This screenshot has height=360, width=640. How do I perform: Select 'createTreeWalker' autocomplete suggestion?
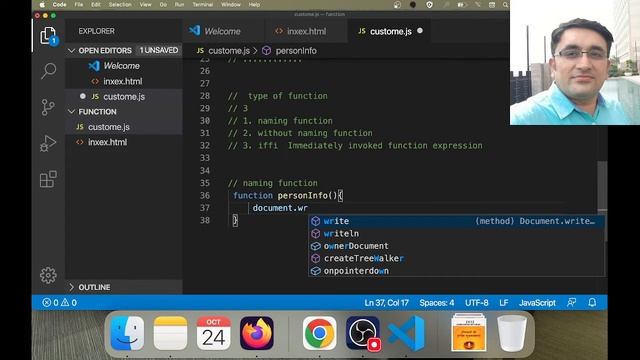click(x=456, y=258)
